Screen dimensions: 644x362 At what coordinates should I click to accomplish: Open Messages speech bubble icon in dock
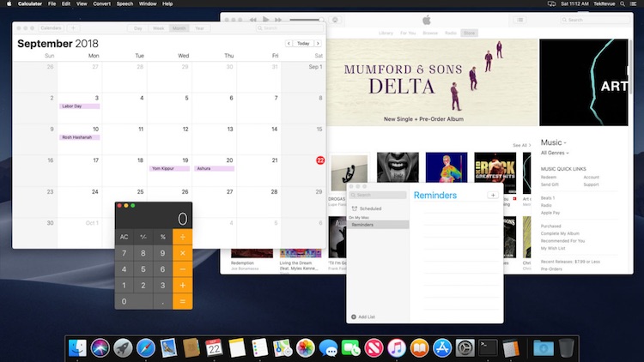point(328,348)
